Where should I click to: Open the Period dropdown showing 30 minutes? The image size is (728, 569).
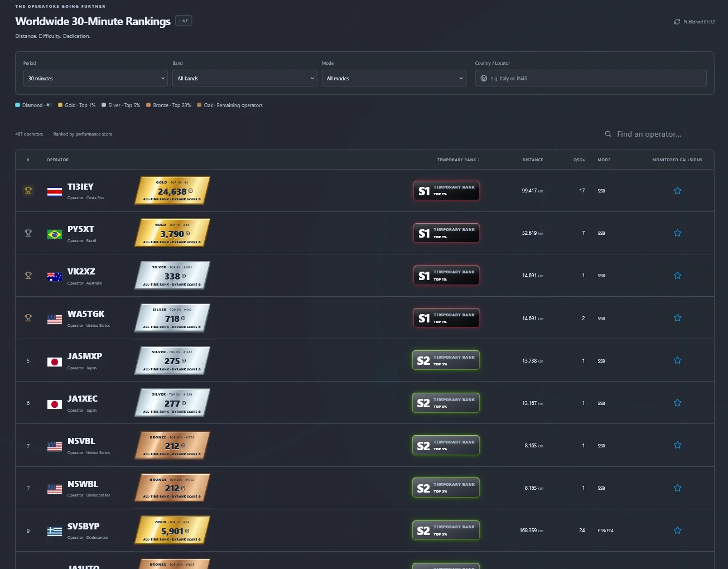(x=95, y=78)
